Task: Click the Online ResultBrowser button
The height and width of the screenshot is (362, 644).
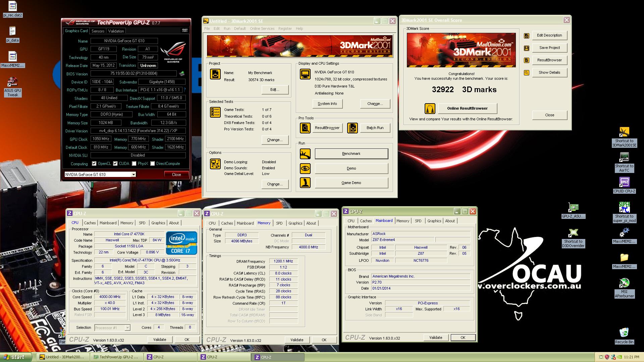Action: pyautogui.click(x=467, y=108)
